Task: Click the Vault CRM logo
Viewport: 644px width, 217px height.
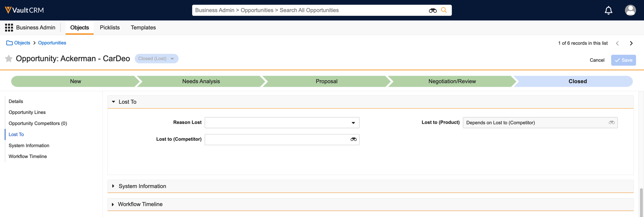Action: pos(24,10)
